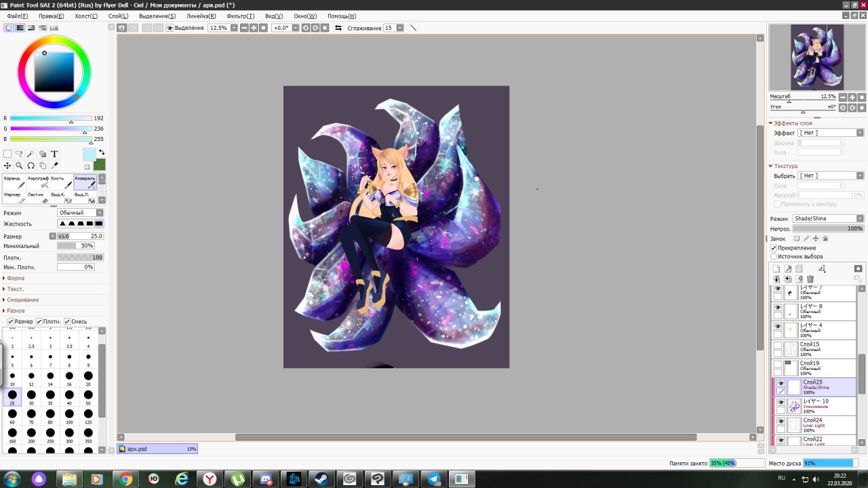The width and height of the screenshot is (868, 488).
Task: Choose the Аэрограф airbrush tool
Action: click(38, 182)
